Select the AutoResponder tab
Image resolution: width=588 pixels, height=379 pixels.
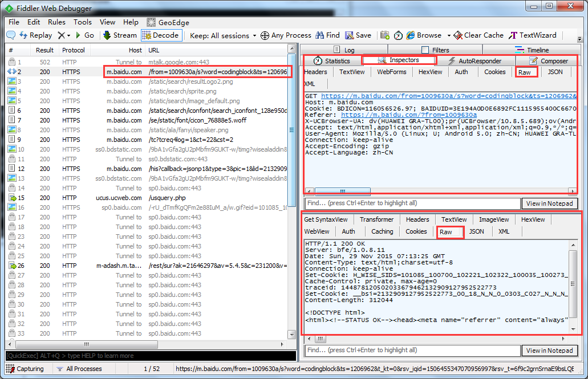tap(475, 61)
